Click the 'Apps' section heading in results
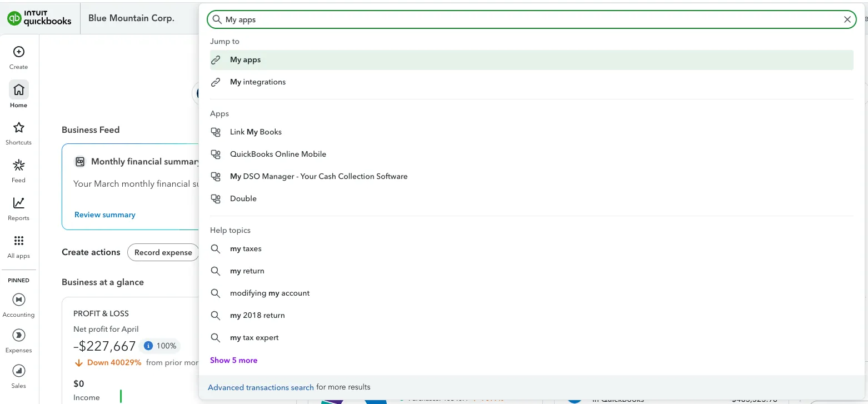 [220, 114]
